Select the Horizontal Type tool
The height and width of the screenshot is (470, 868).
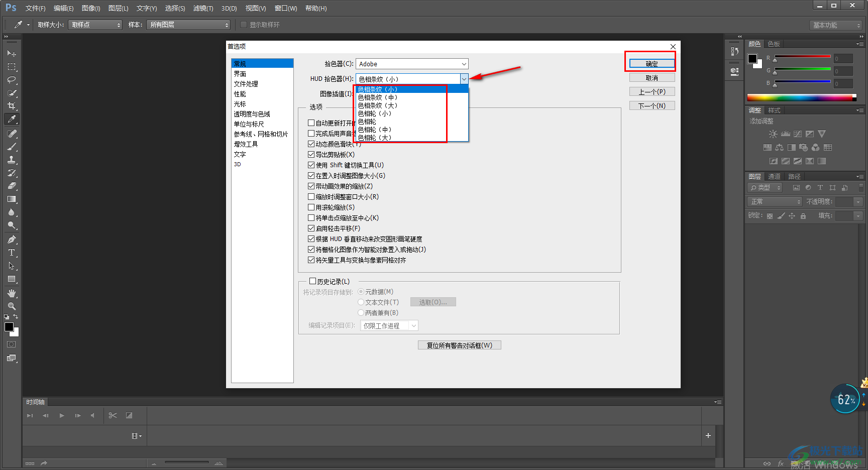pyautogui.click(x=12, y=253)
